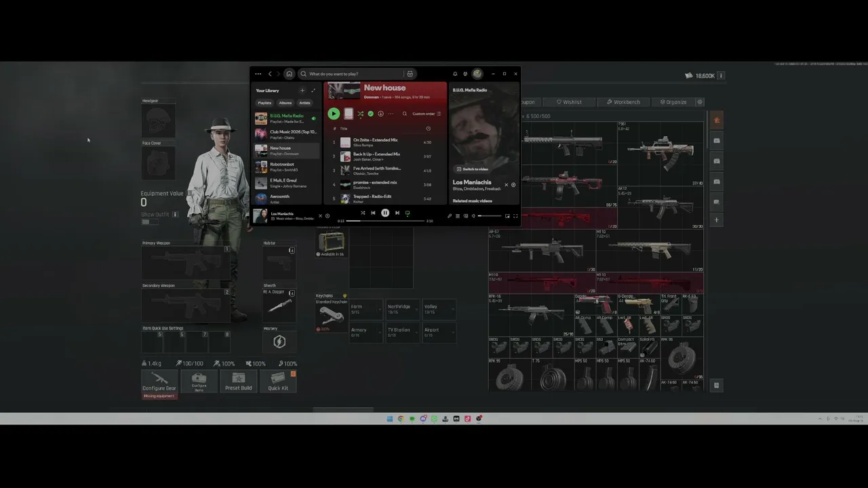This screenshot has width=868, height=488.
Task: Select the Primary Weapon slot
Action: coord(186,263)
